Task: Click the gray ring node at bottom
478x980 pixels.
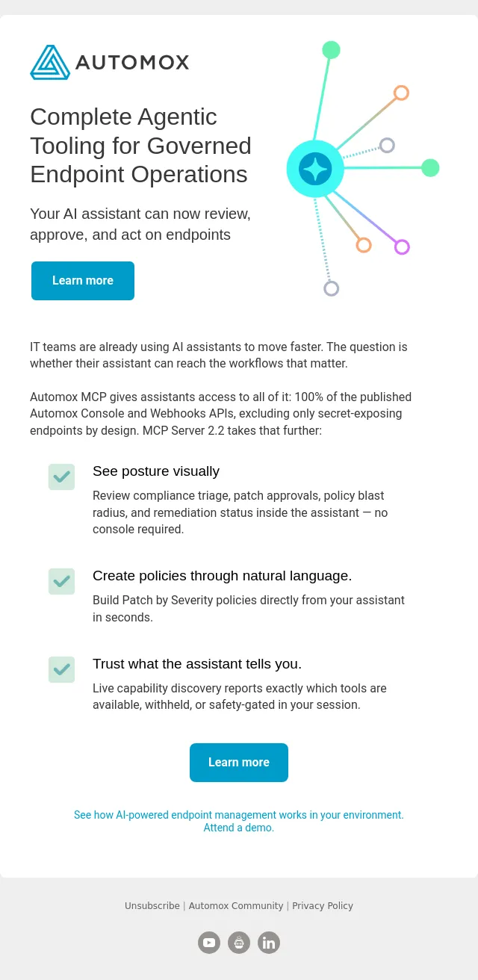Action: coord(332,288)
